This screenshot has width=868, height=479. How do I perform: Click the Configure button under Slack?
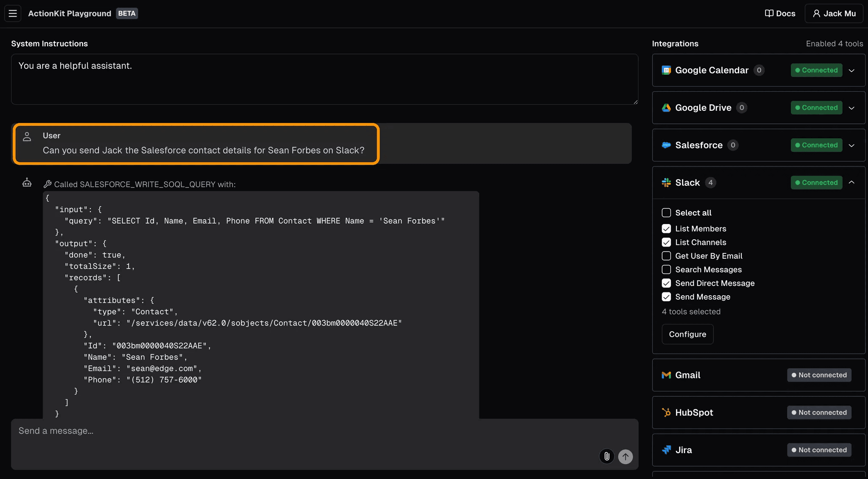(x=687, y=334)
